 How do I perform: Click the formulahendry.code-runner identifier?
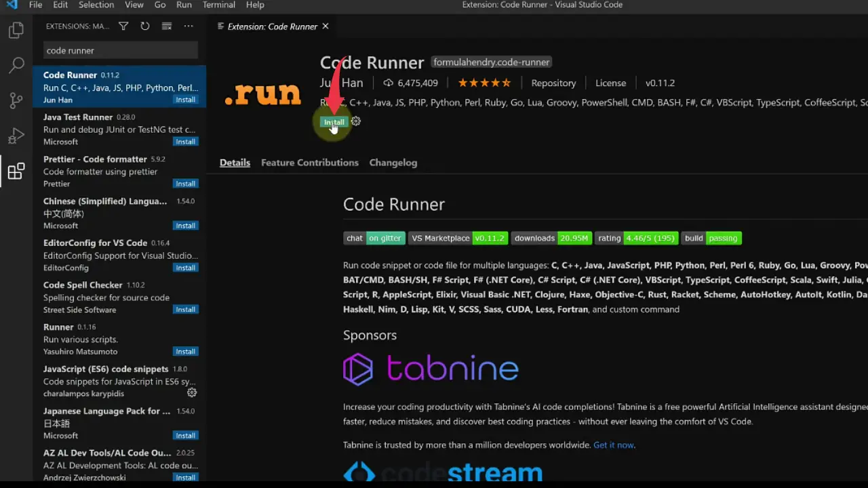pos(492,62)
